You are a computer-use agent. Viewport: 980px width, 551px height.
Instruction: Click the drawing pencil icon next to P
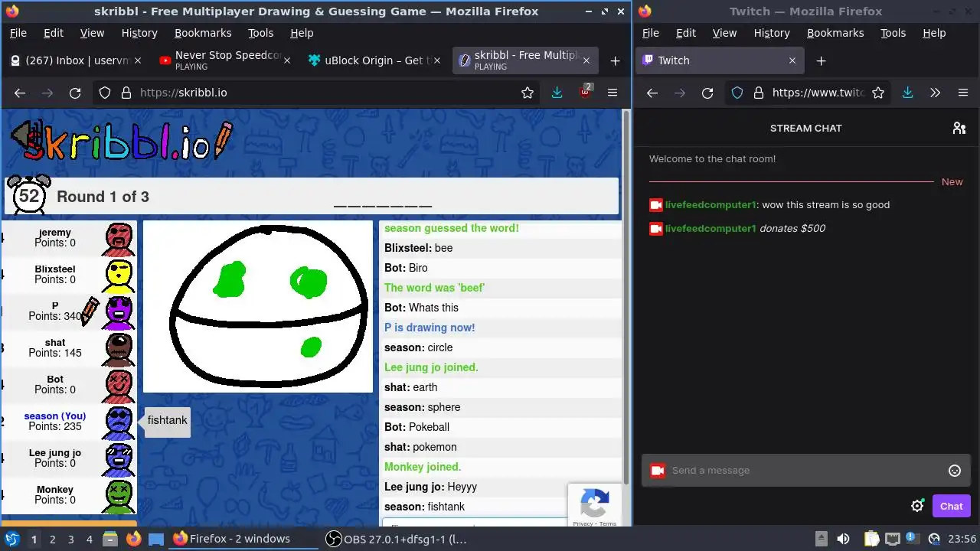click(x=90, y=311)
